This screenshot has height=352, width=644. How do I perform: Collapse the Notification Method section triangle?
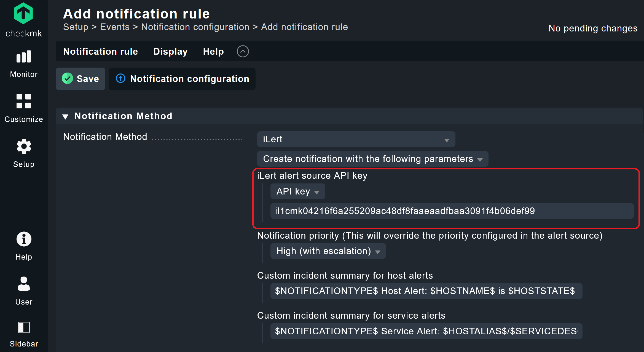coord(65,116)
